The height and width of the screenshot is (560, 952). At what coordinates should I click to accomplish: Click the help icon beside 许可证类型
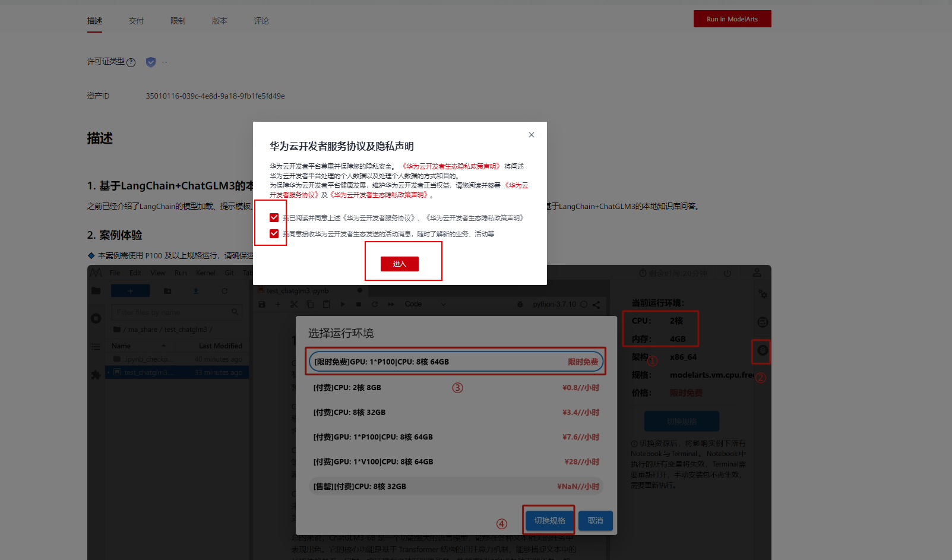(131, 62)
